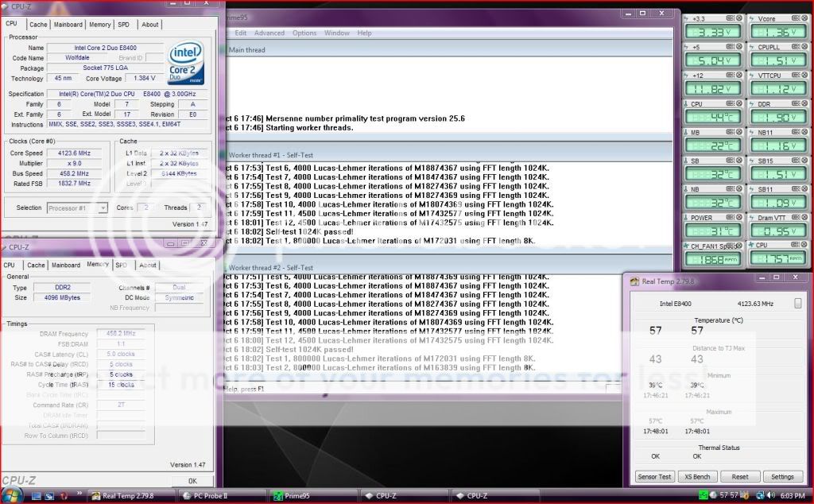
Task: Click the CH_FAN1 speed reading 1868 RPM
Action: (713, 259)
